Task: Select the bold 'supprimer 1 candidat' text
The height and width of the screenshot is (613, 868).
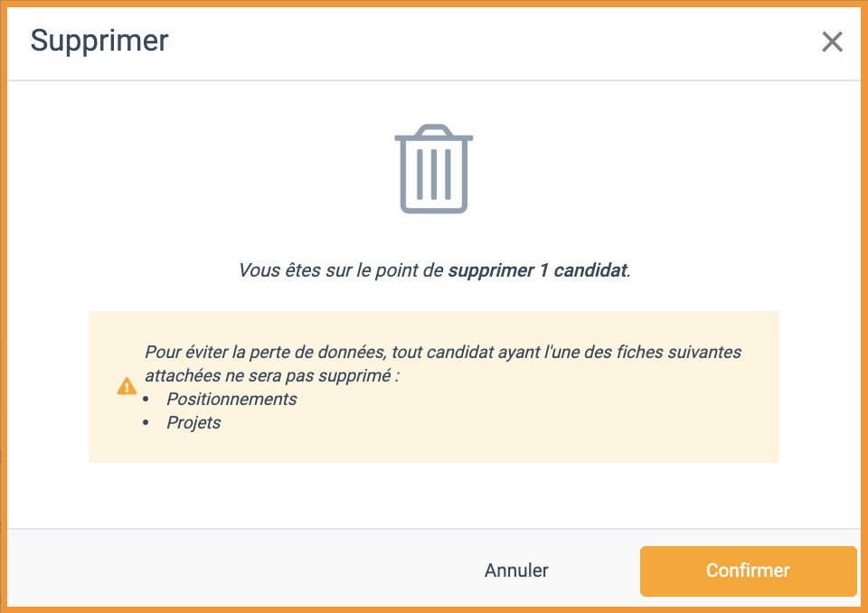Action: point(538,270)
